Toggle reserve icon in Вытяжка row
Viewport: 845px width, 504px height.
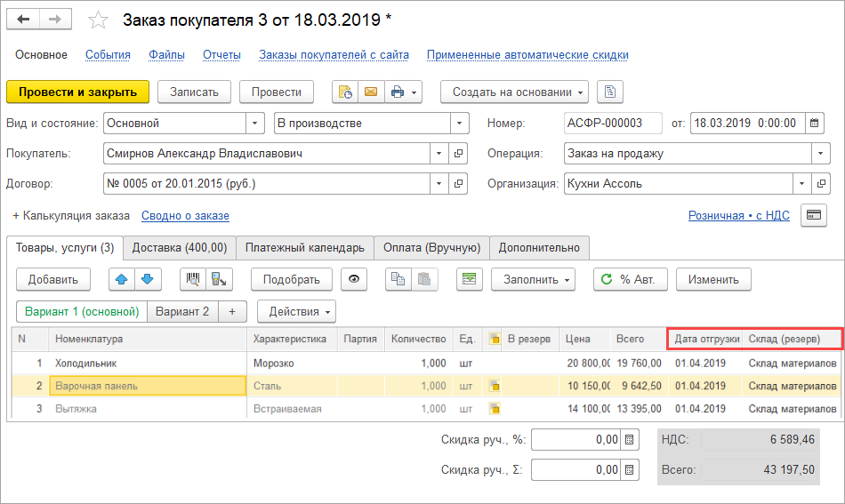pos(495,409)
